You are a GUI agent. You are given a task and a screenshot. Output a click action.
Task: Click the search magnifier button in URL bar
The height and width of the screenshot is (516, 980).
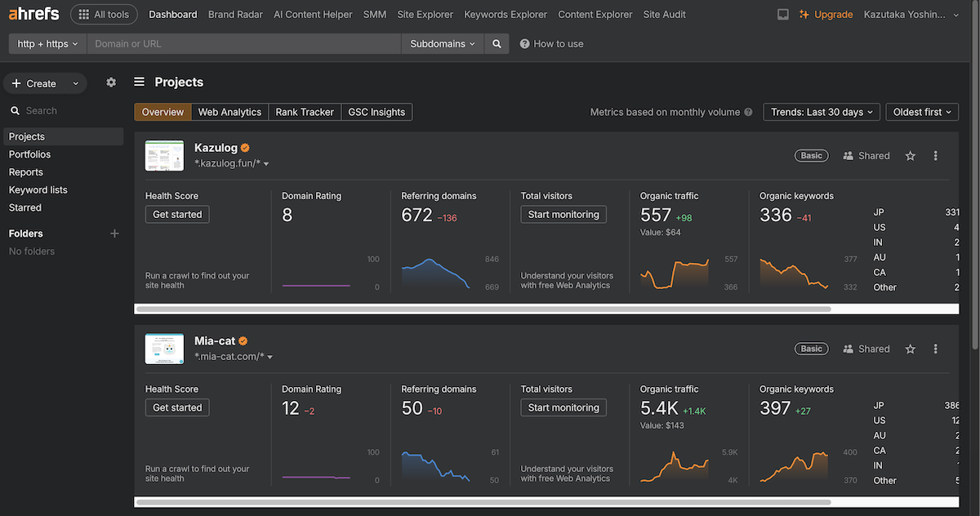tap(496, 44)
